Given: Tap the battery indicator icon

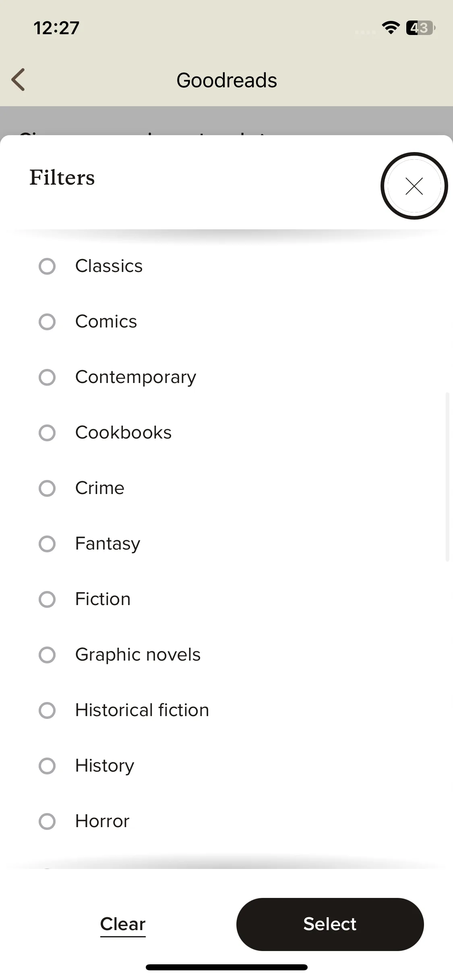Looking at the screenshot, I should (x=420, y=28).
